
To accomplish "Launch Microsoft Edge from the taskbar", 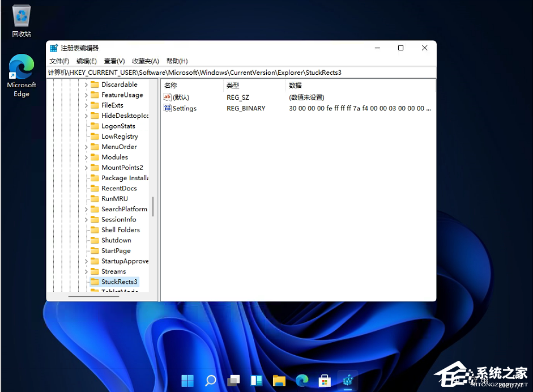I will [x=302, y=380].
